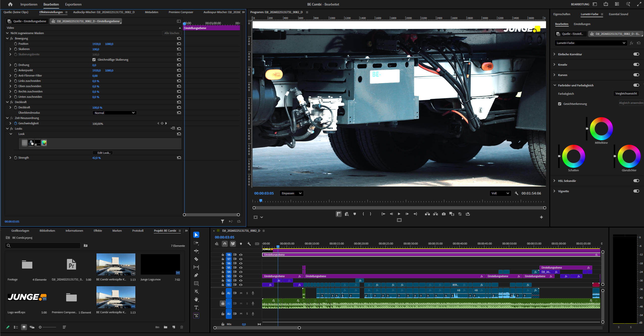644x336 pixels.
Task: Open the Vergleichsansicht for Farbabgleich
Action: pyautogui.click(x=626, y=93)
